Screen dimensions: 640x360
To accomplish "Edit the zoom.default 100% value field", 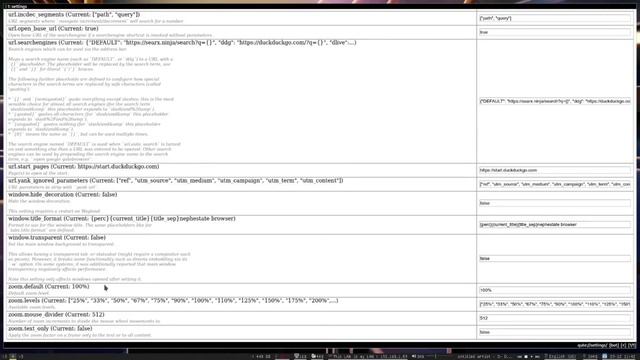I will tap(555, 290).
